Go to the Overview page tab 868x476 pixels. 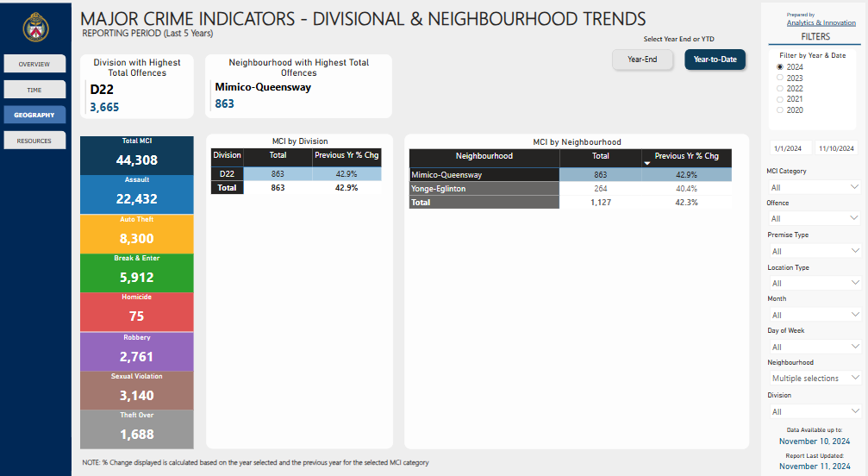point(34,64)
